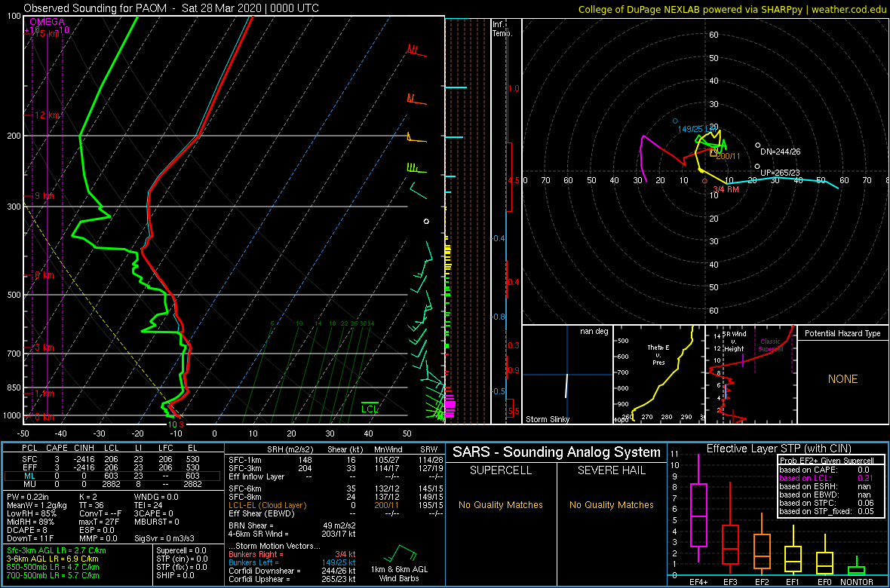This screenshot has height=588, width=890.
Task: Click the Corfidi Upshear entry
Action: tap(291, 580)
